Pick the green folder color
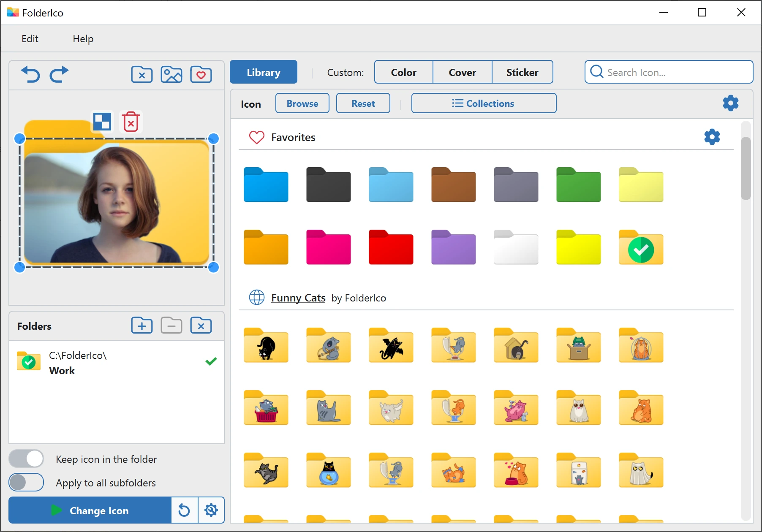Screen dimensions: 762x532 click(579, 185)
